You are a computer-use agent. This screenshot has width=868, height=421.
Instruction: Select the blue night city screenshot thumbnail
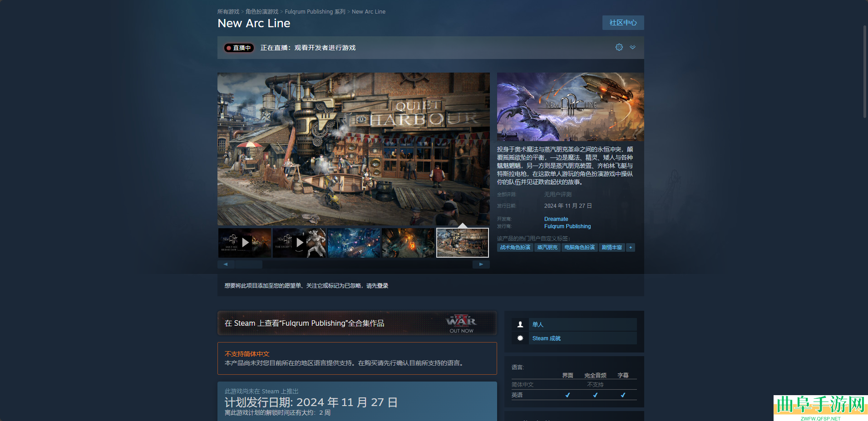click(354, 243)
